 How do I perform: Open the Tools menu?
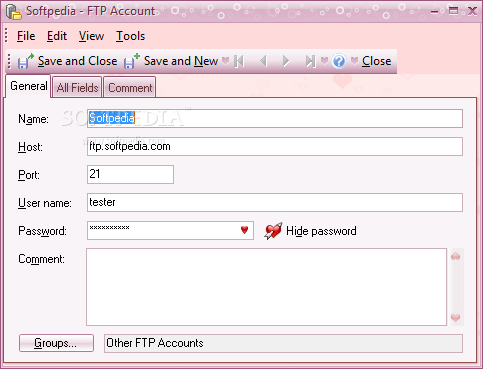[x=130, y=36]
